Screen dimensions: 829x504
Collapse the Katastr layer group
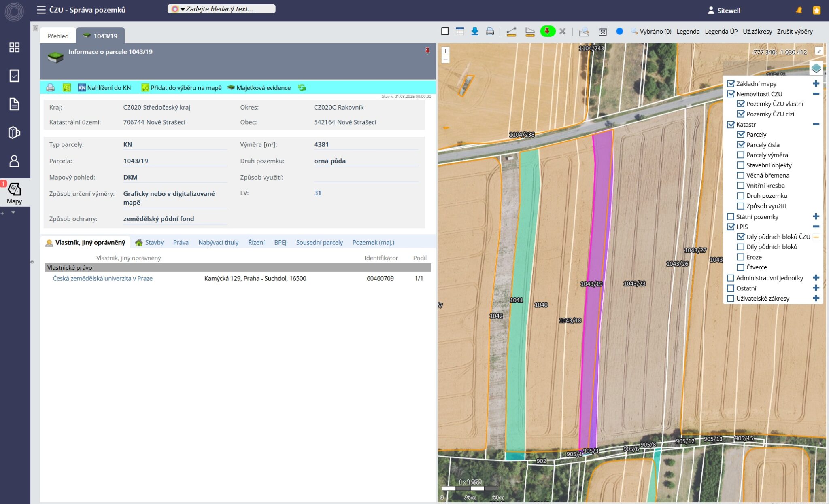[816, 125]
